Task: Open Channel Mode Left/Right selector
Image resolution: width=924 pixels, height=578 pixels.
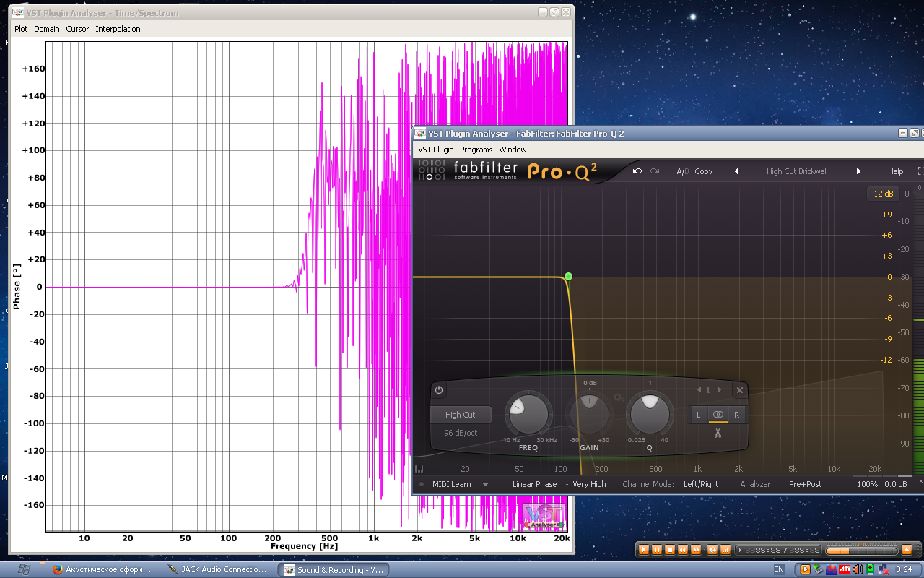Action: click(701, 484)
